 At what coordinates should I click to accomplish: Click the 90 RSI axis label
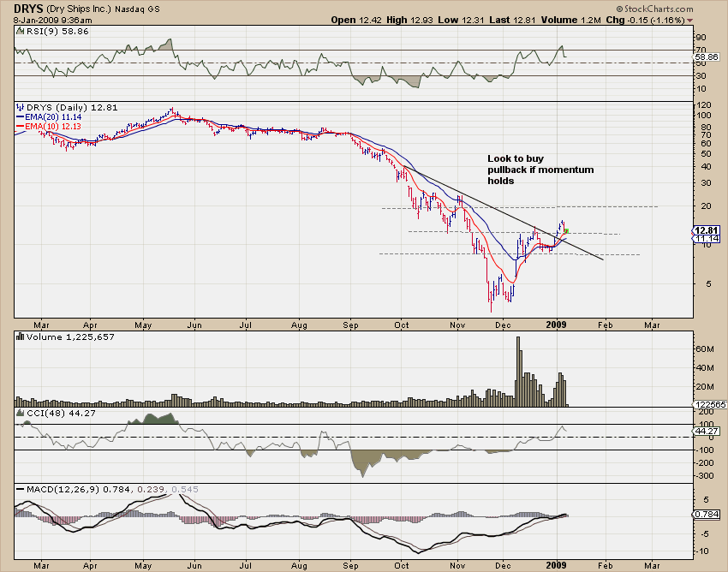(701, 37)
